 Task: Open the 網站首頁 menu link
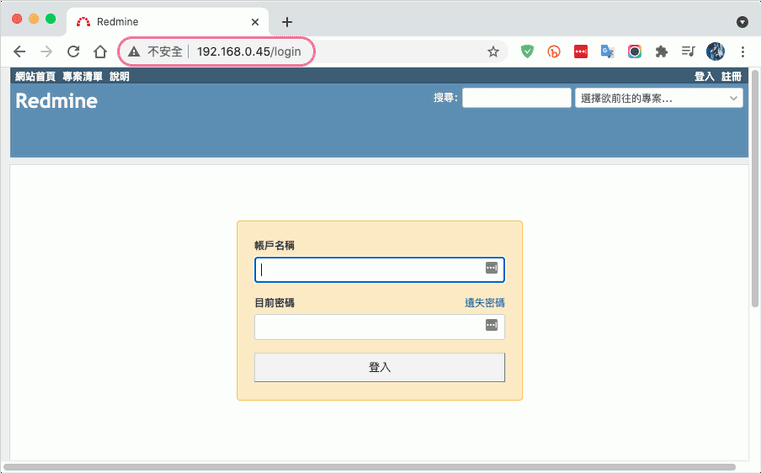point(35,76)
